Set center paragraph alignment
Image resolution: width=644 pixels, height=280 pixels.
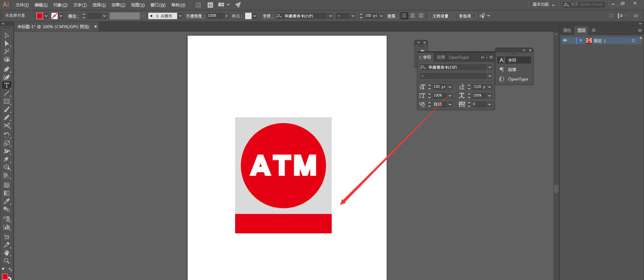[413, 16]
